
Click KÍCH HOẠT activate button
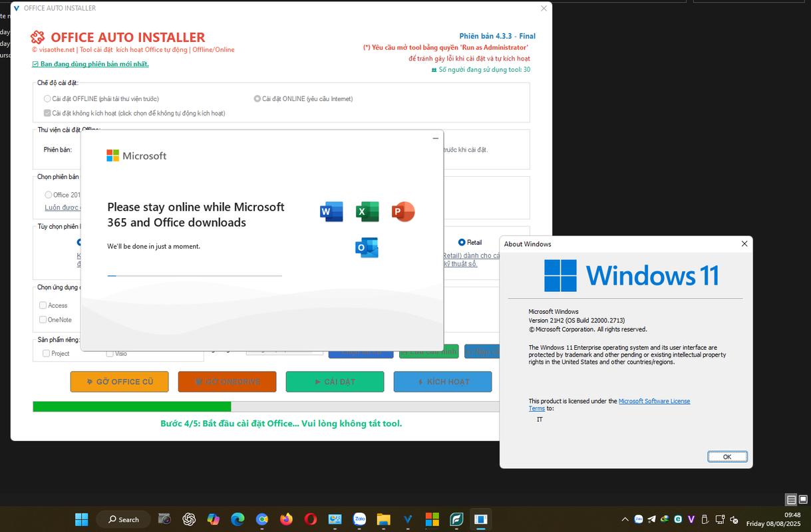pyautogui.click(x=442, y=382)
